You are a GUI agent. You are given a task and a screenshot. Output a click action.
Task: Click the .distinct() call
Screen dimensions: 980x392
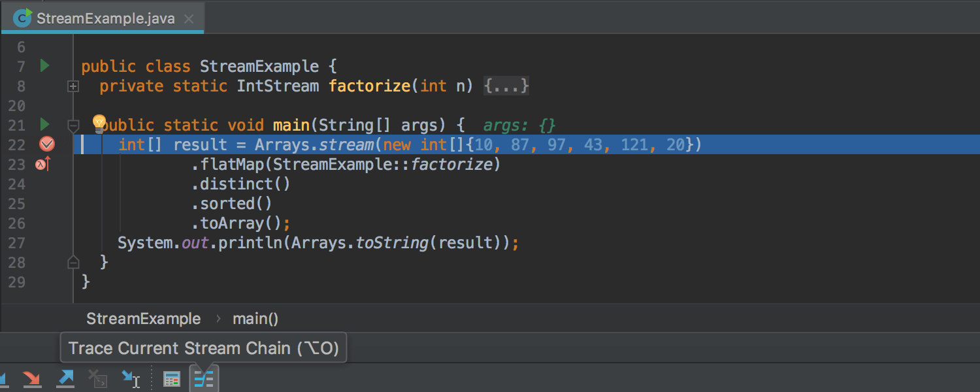241,184
